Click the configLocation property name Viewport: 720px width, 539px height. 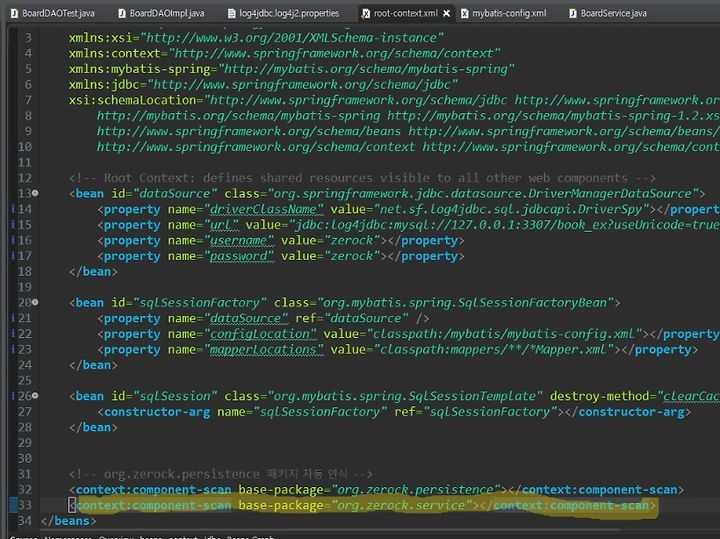pos(259,334)
